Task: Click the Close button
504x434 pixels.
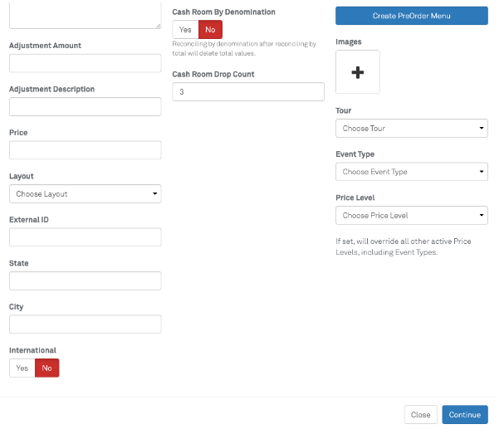Action: click(x=420, y=415)
